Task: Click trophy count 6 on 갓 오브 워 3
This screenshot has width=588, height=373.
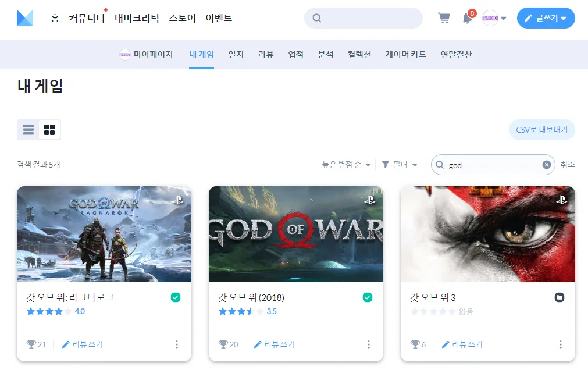Action: (x=418, y=344)
